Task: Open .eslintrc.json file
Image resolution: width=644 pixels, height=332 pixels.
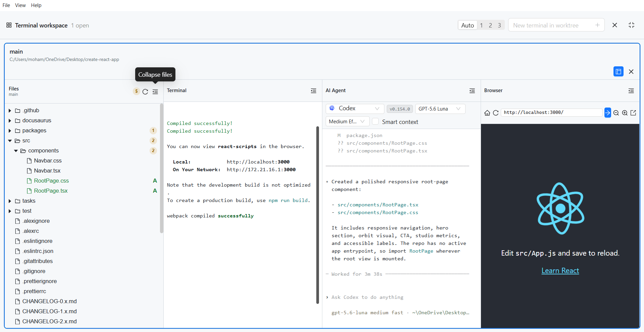Action: pos(38,251)
